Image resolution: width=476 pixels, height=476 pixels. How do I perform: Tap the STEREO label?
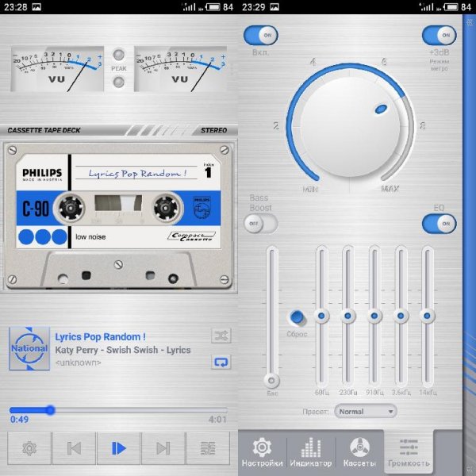(214, 130)
